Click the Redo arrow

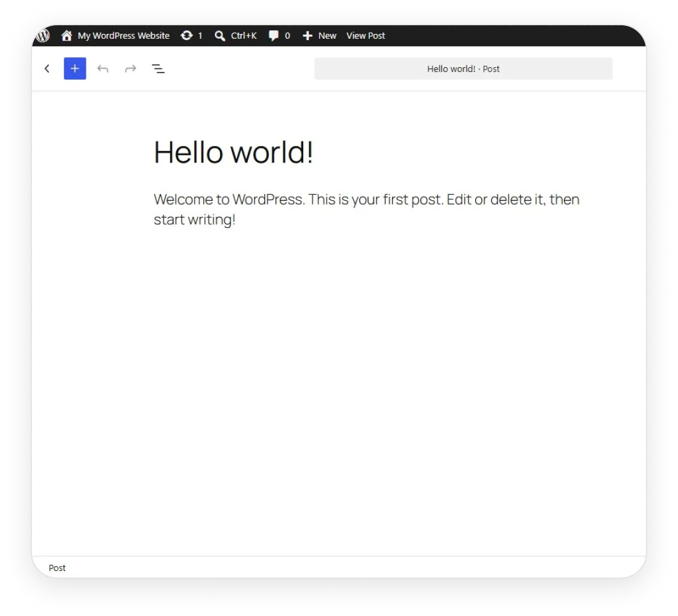[130, 69]
